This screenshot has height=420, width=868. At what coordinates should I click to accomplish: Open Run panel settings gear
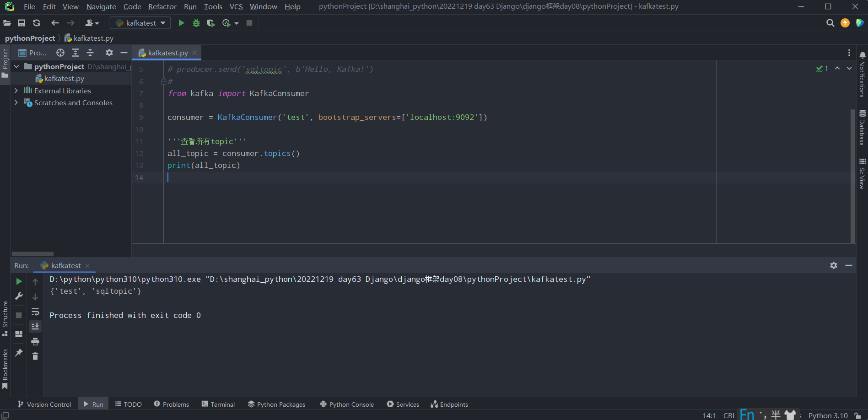coord(834,265)
